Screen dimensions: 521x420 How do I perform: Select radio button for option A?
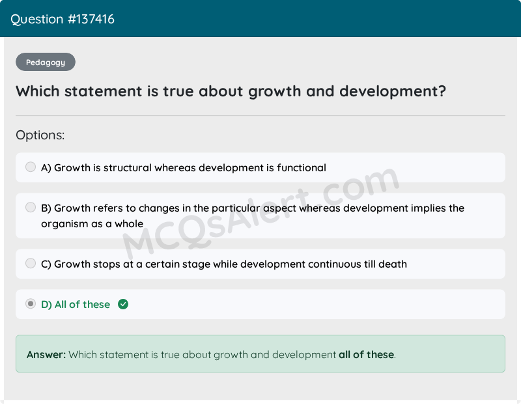(x=31, y=167)
